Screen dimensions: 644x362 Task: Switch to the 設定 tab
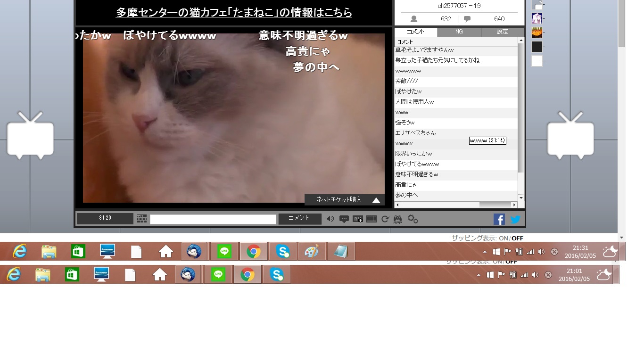coord(503,32)
